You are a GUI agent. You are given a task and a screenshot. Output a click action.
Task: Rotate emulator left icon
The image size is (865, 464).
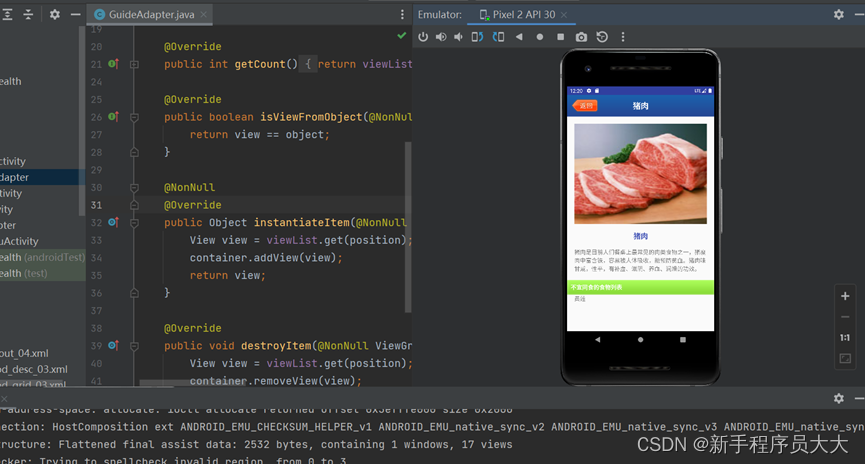(x=477, y=37)
